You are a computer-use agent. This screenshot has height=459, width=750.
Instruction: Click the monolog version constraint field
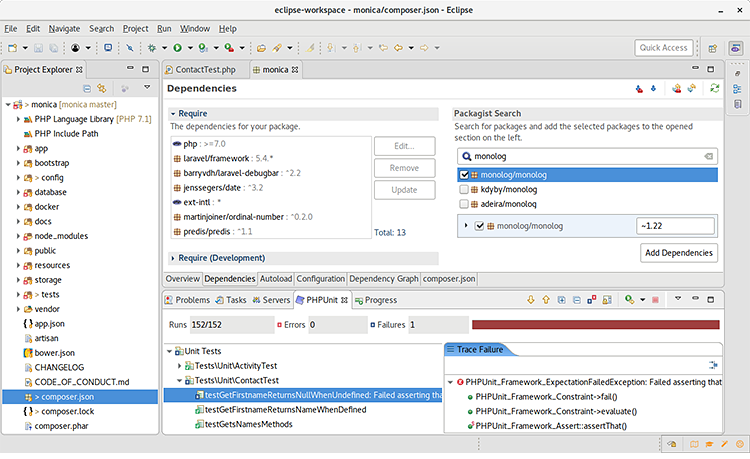(x=674, y=226)
